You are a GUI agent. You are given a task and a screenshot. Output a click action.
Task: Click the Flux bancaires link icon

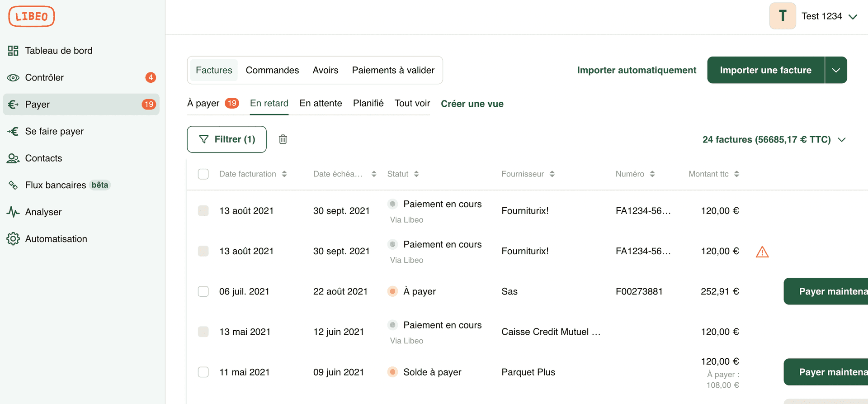13,185
